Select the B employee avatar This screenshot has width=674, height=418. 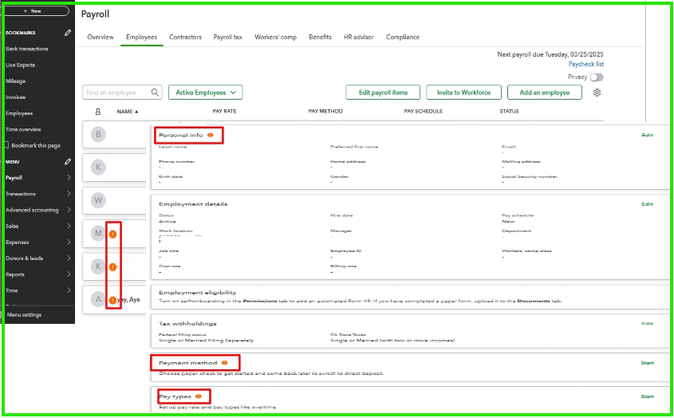[98, 134]
